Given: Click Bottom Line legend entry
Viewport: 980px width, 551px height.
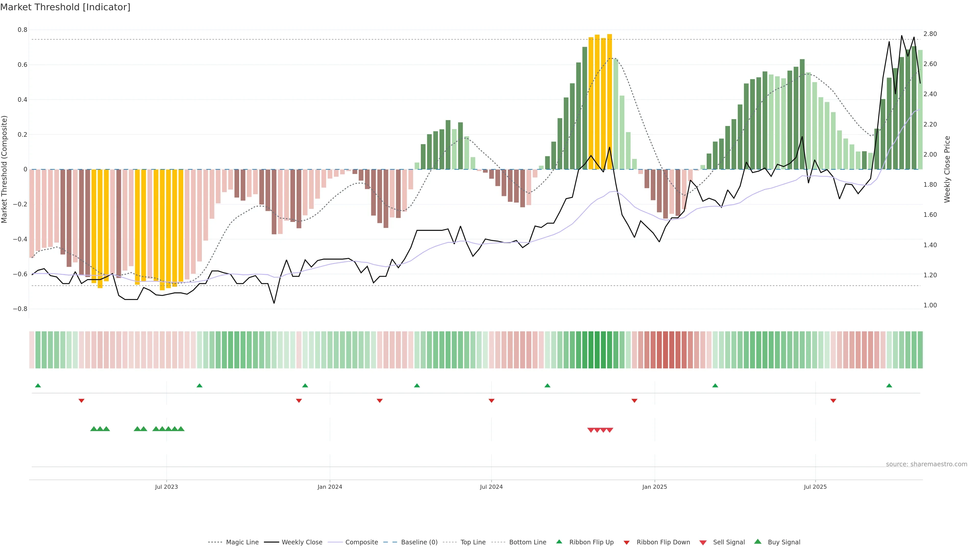Looking at the screenshot, I should coord(527,542).
